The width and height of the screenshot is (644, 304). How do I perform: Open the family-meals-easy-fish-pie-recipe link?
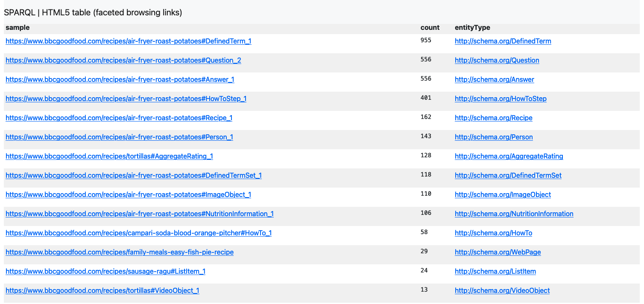[120, 252]
